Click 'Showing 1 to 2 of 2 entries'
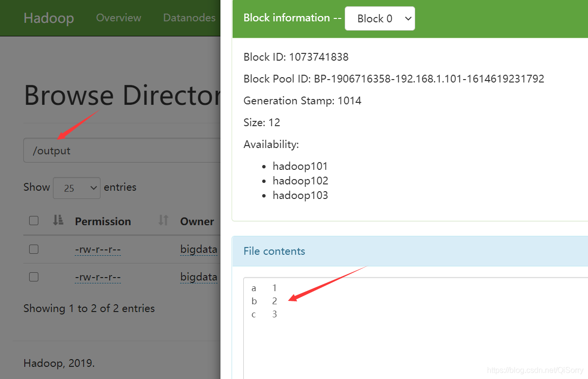This screenshot has height=379, width=588. tap(89, 309)
